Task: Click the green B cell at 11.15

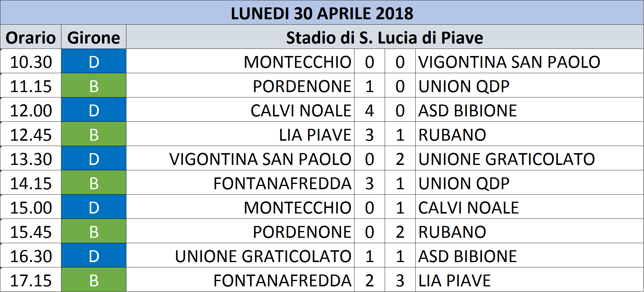Action: tap(94, 85)
